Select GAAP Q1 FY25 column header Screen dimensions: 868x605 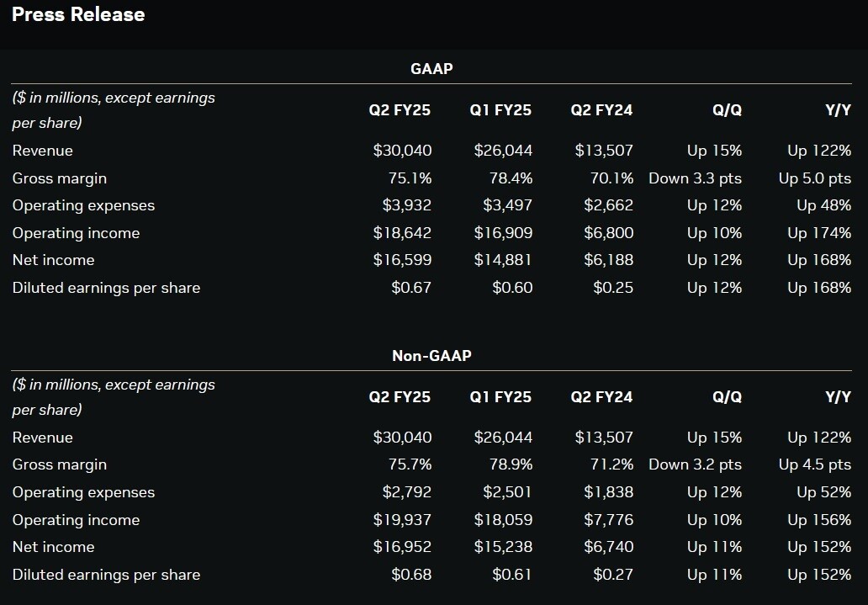point(500,110)
